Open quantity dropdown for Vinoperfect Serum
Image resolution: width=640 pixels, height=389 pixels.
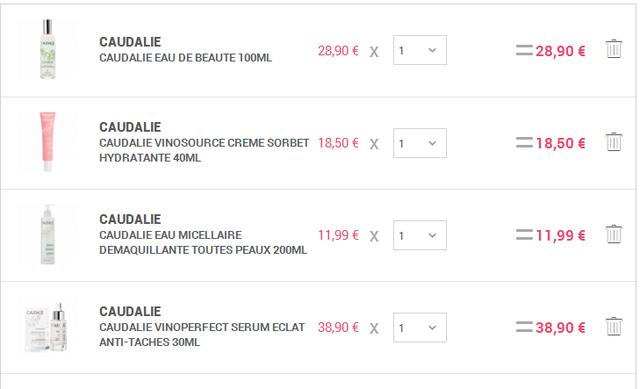pyautogui.click(x=420, y=327)
